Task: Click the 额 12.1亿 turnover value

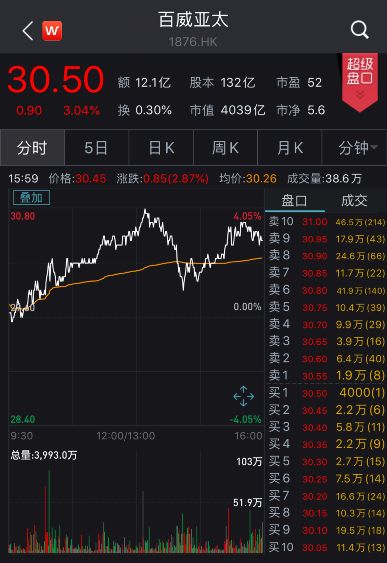Action: pyautogui.click(x=144, y=83)
